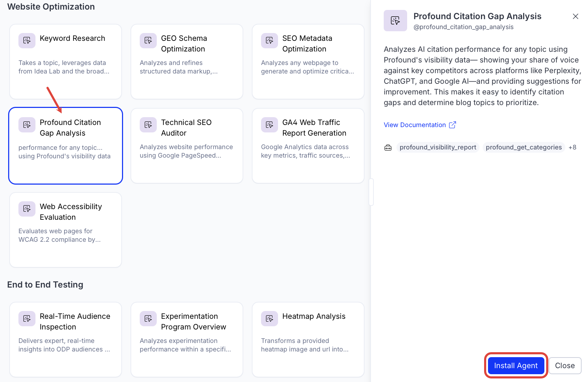Click the GEO Schema Optimization card icon
Screen dimensions: 588x382
tap(148, 40)
